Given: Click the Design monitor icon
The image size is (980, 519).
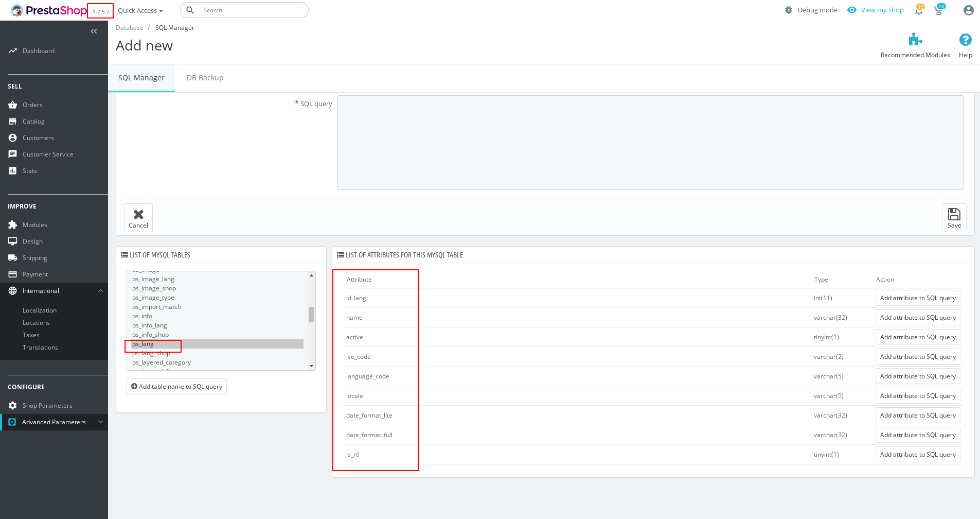Looking at the screenshot, I should click(x=13, y=241).
